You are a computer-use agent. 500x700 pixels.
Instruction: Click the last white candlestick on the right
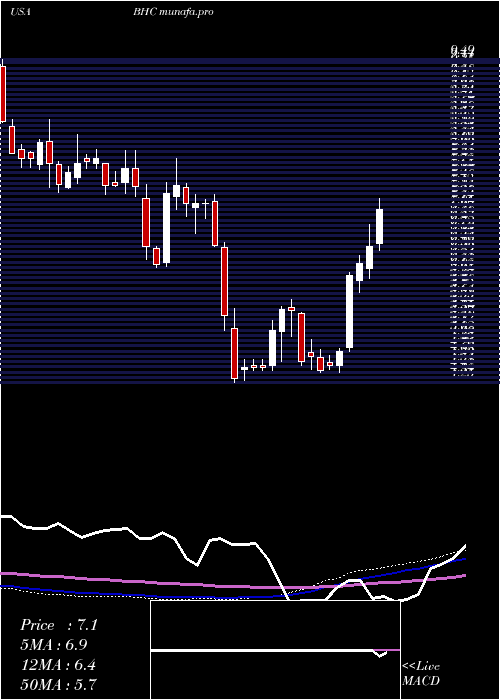point(380,225)
